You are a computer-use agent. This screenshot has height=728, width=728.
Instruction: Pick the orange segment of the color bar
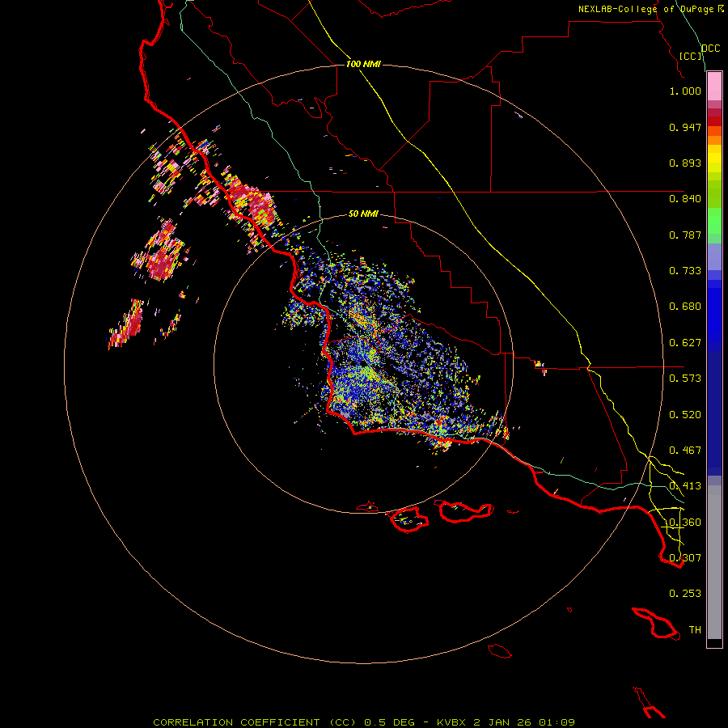tap(714, 140)
